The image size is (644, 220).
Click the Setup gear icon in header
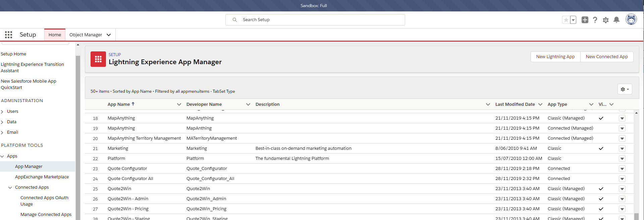point(605,20)
